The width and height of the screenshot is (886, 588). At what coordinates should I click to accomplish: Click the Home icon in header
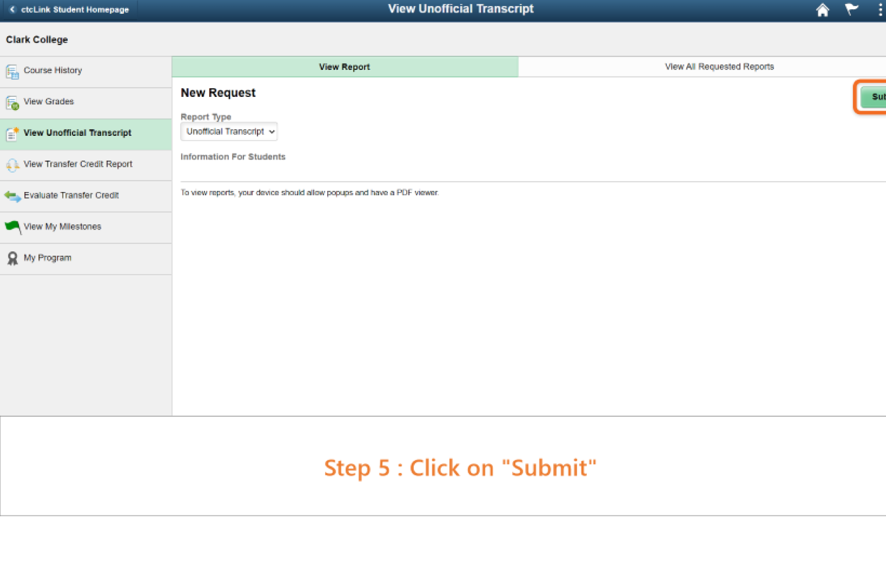pyautogui.click(x=822, y=10)
